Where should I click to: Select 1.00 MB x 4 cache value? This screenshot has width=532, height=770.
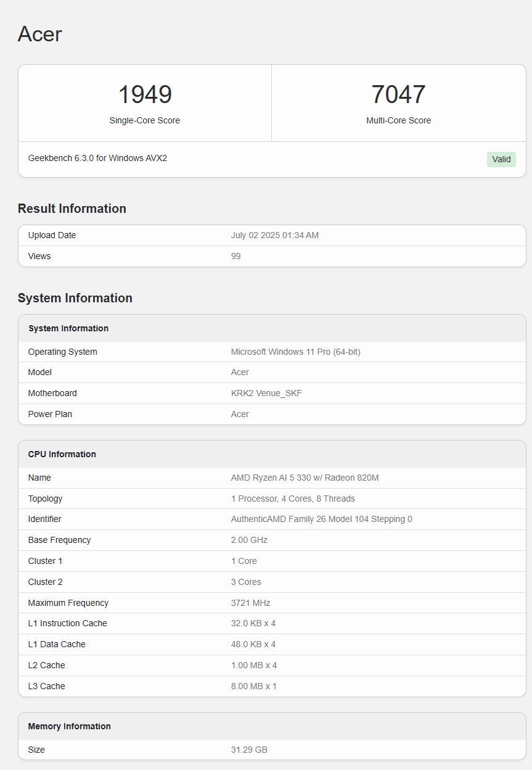[x=254, y=665]
